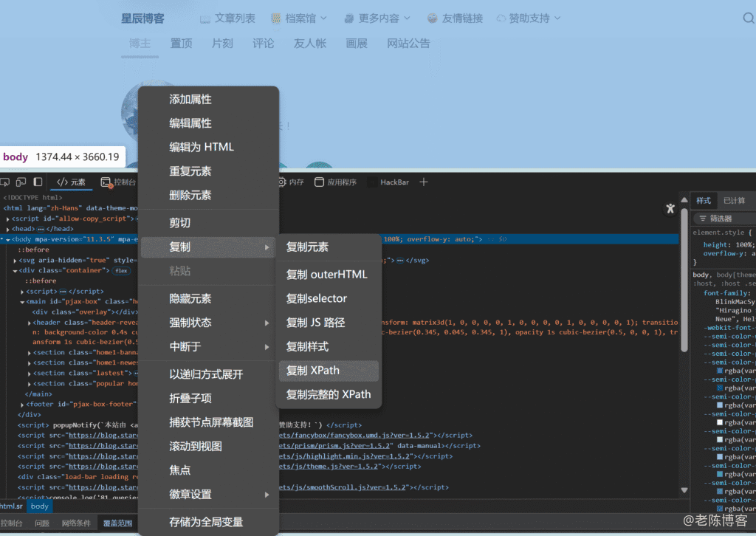Image resolution: width=756 pixels, height=536 pixels.
Task: Click the ellipsis badge in first script row
Action: pos(63,292)
